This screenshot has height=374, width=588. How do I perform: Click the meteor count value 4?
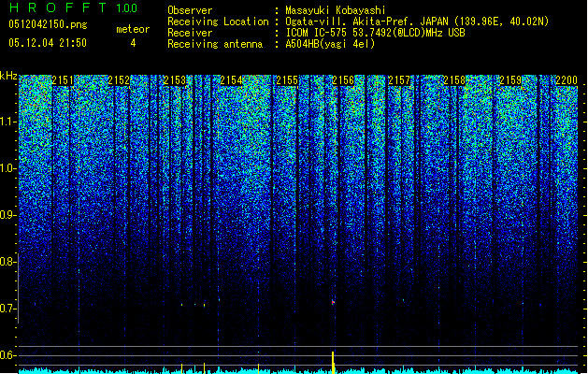click(133, 43)
